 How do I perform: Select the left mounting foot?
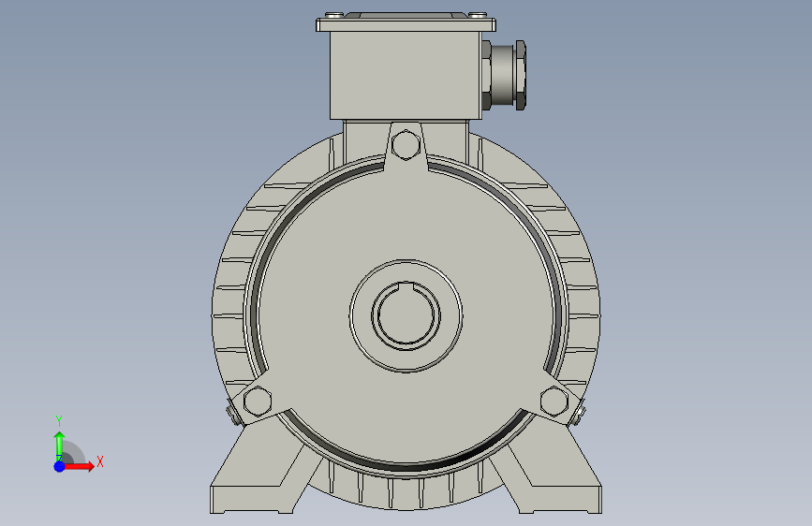point(258,479)
